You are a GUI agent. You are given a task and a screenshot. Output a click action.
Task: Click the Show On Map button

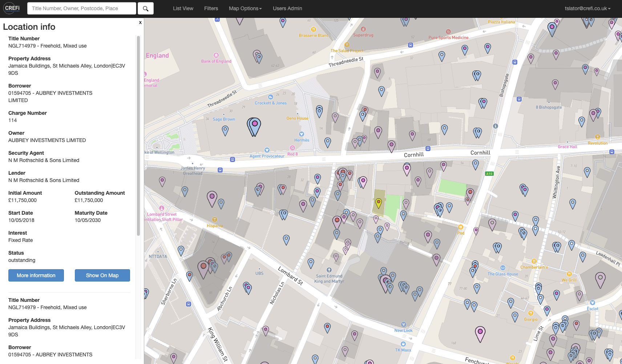click(x=102, y=275)
